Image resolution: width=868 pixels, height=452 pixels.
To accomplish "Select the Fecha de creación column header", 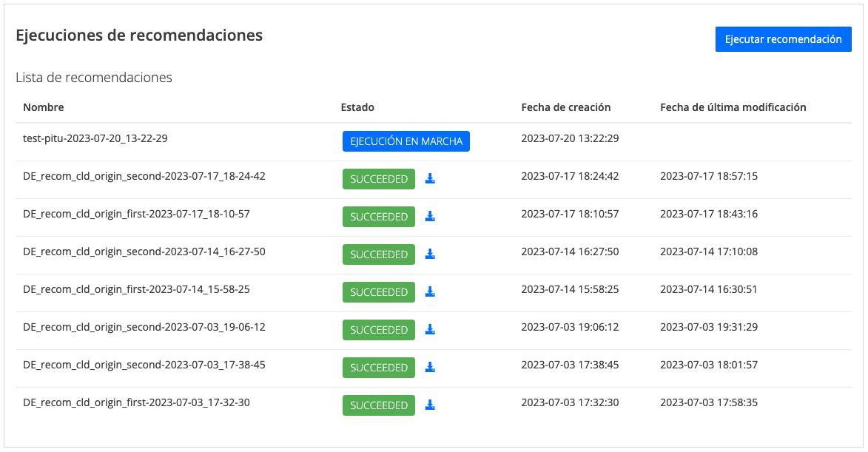I will 565,107.
